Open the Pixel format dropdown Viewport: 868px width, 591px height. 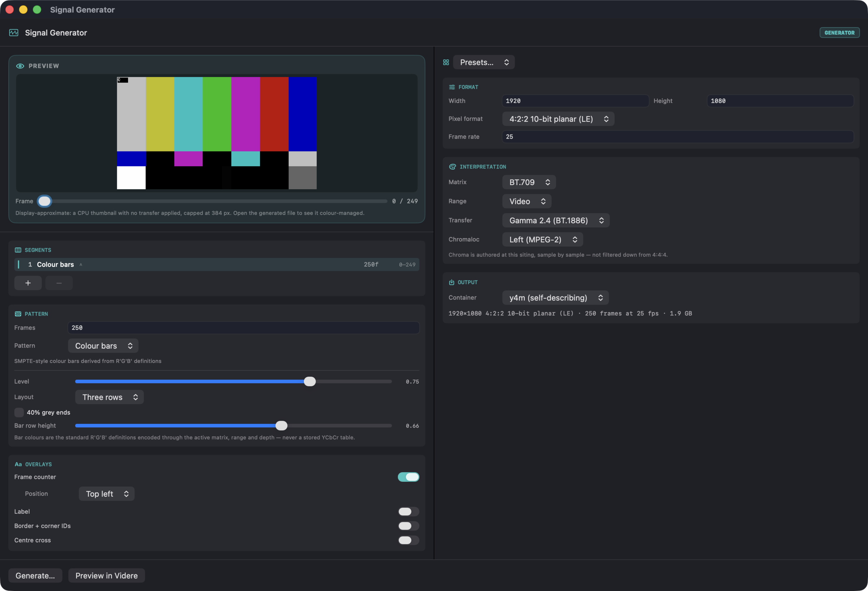coord(558,119)
